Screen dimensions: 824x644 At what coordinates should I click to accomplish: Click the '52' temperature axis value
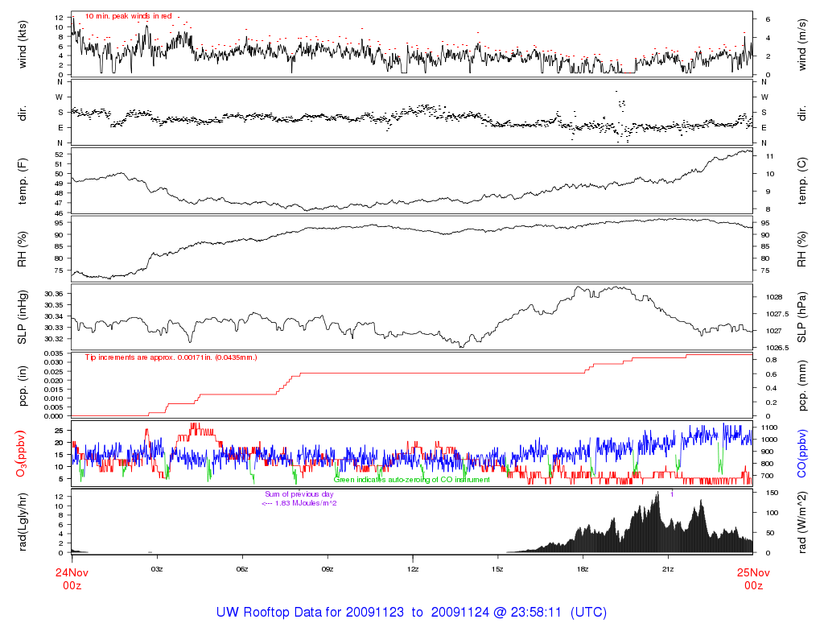point(60,155)
